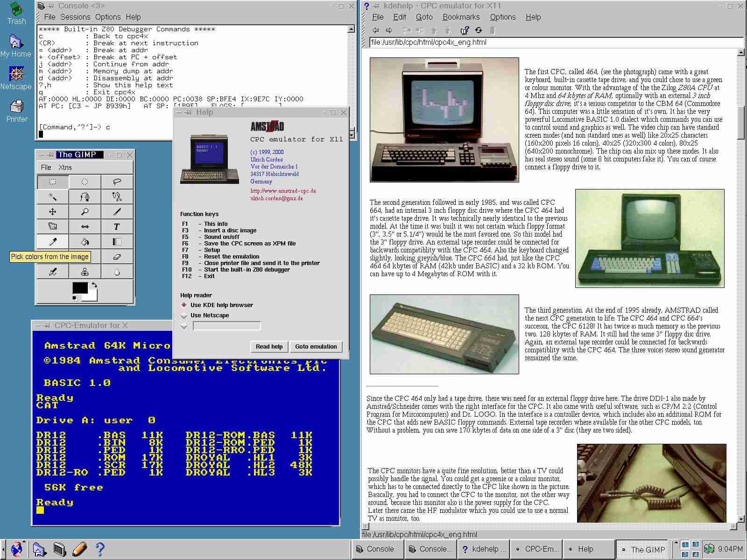Screen dimensions: 747x560
Task: Launch Netscape from the desktop
Action: point(16,78)
